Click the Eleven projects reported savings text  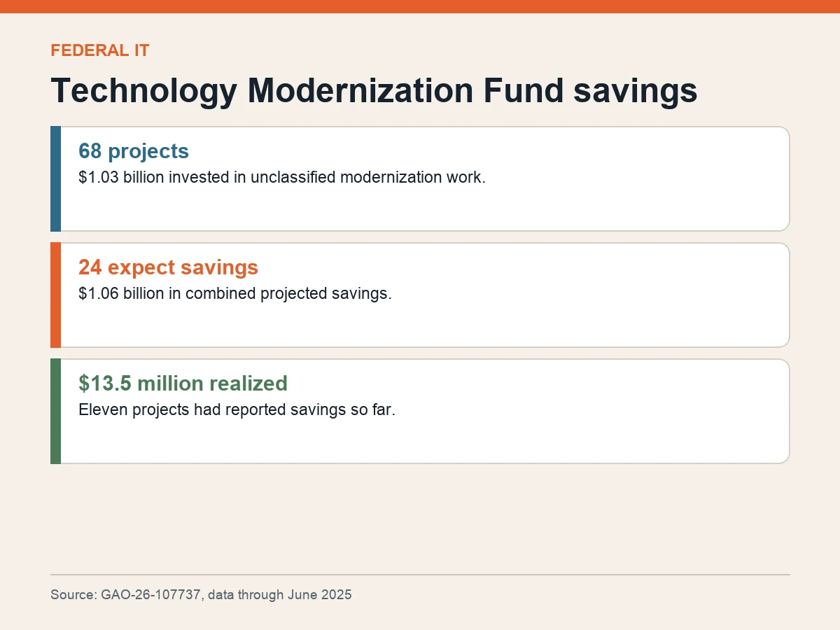pos(237,409)
